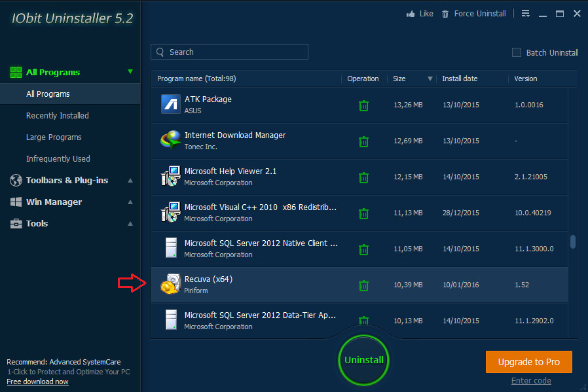
Task: Open the options menu icon in title bar
Action: (525, 14)
